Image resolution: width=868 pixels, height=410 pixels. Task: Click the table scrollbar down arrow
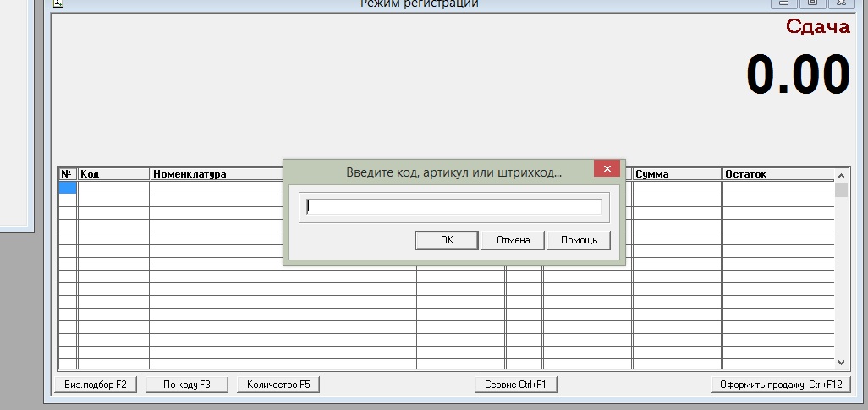click(841, 362)
